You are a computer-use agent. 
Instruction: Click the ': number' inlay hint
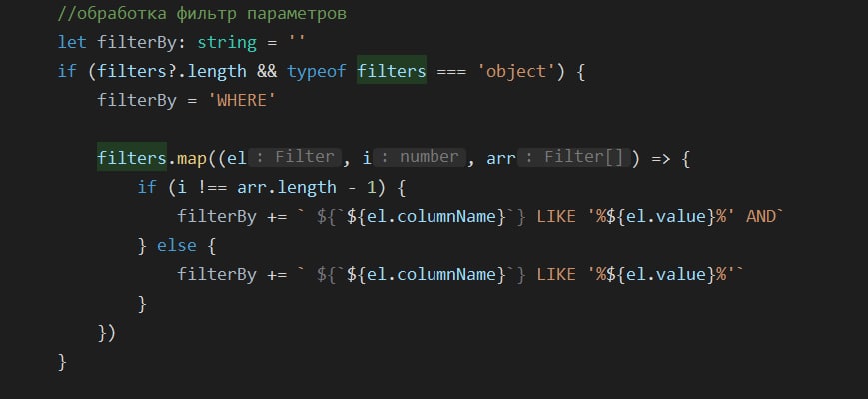(420, 157)
